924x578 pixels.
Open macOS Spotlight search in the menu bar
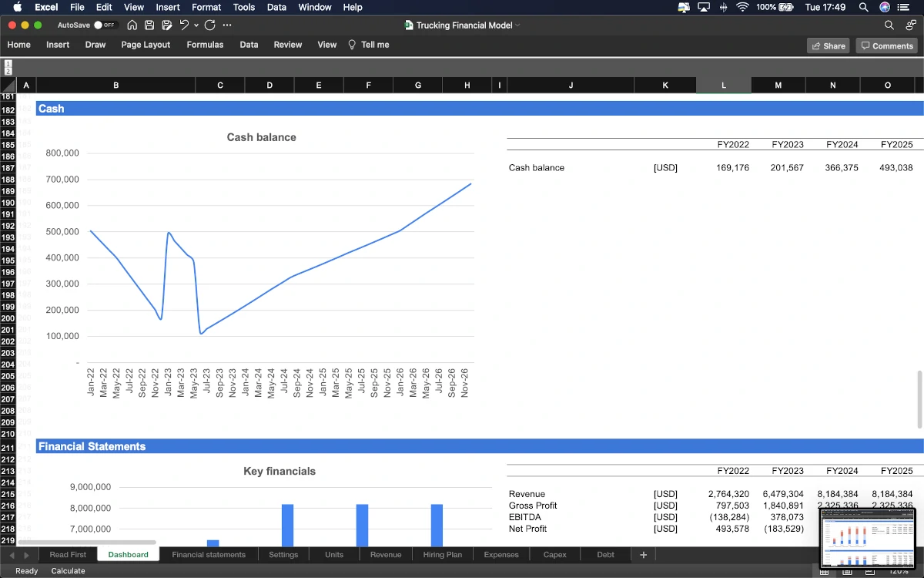[x=863, y=7]
